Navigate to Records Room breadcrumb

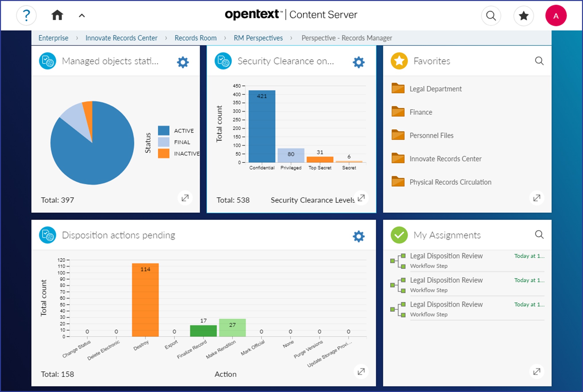195,38
